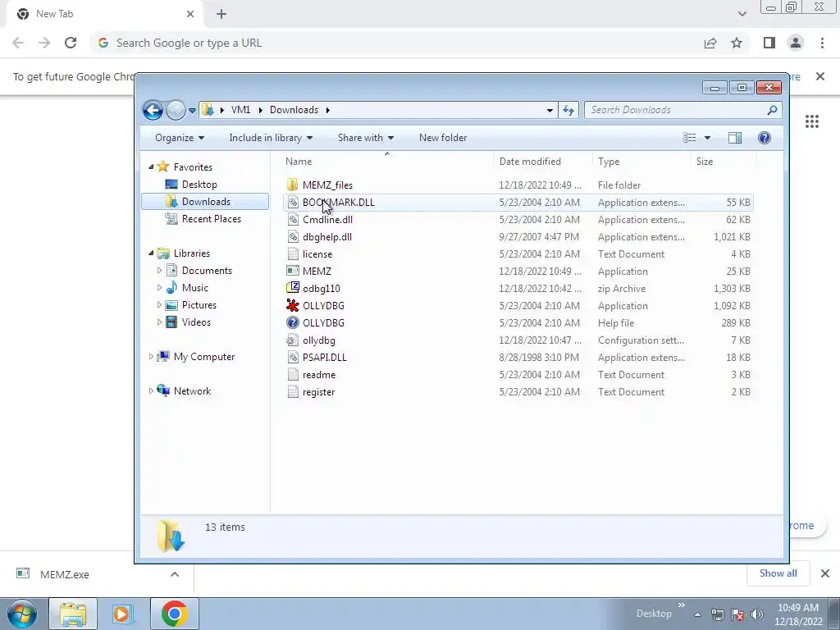Sort by Date modified column header

530,162
